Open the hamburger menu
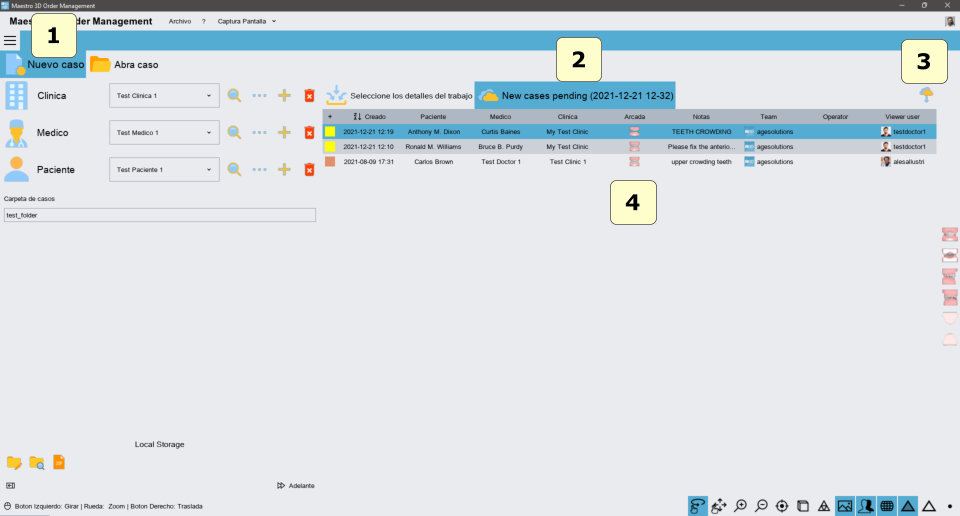Screen dimensions: 960x516 pyautogui.click(x=10, y=41)
